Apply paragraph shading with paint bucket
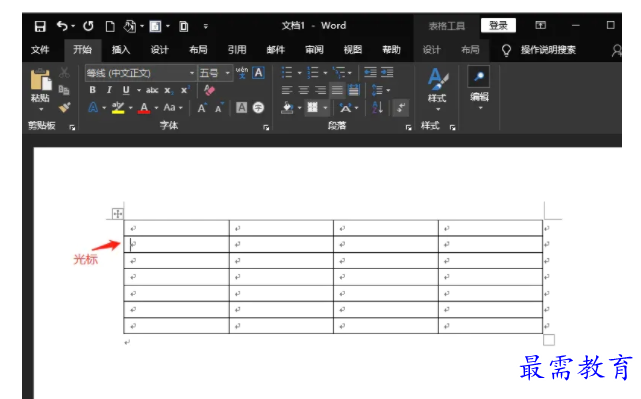This screenshot has width=641, height=399. click(x=287, y=108)
